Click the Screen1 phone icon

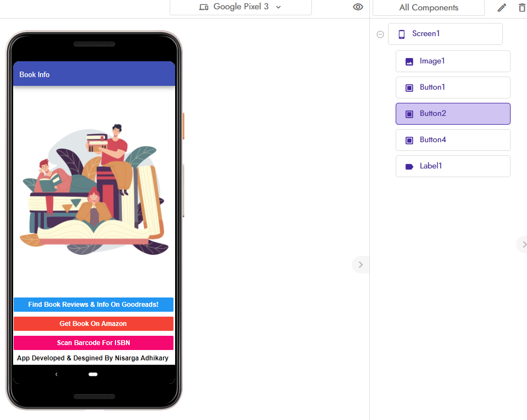(402, 34)
